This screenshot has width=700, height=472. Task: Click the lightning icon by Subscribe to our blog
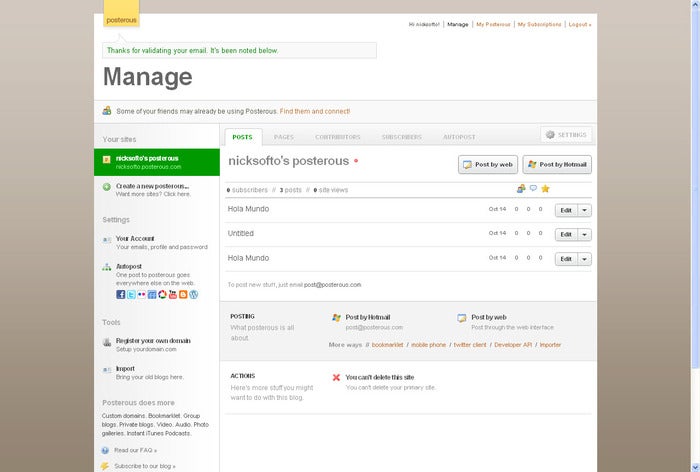(x=105, y=466)
